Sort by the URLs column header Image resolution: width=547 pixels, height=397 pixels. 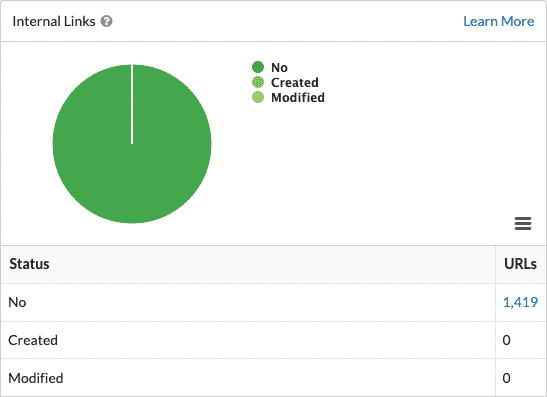click(520, 264)
